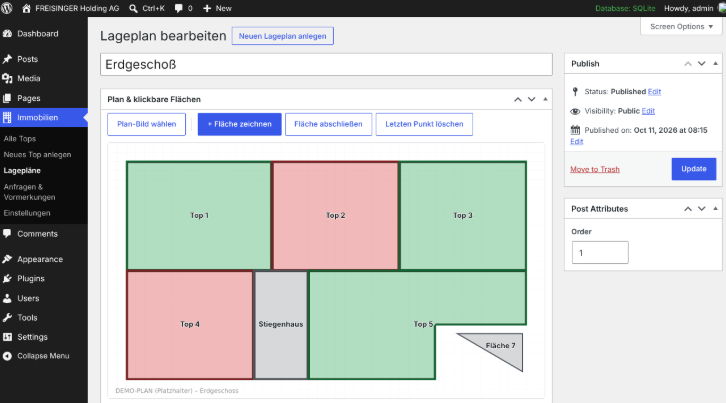Screen dimensions: 726x403
Task: Click Neuen Lageplan anlegen button
Action: click(282, 36)
